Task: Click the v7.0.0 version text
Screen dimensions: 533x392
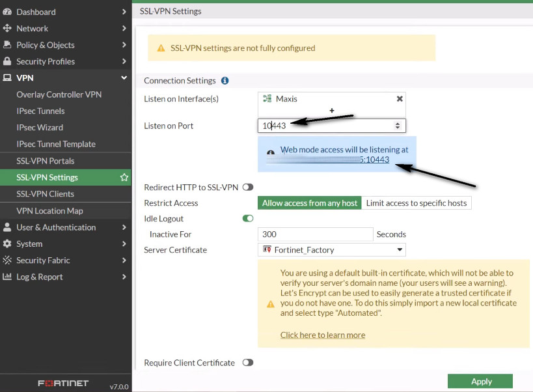Action: click(119, 387)
